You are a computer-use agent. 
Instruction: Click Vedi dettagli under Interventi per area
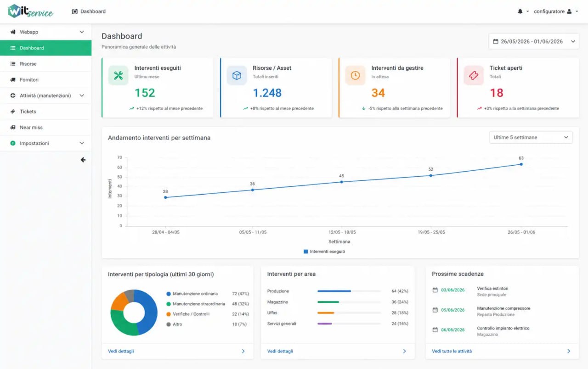click(x=280, y=351)
